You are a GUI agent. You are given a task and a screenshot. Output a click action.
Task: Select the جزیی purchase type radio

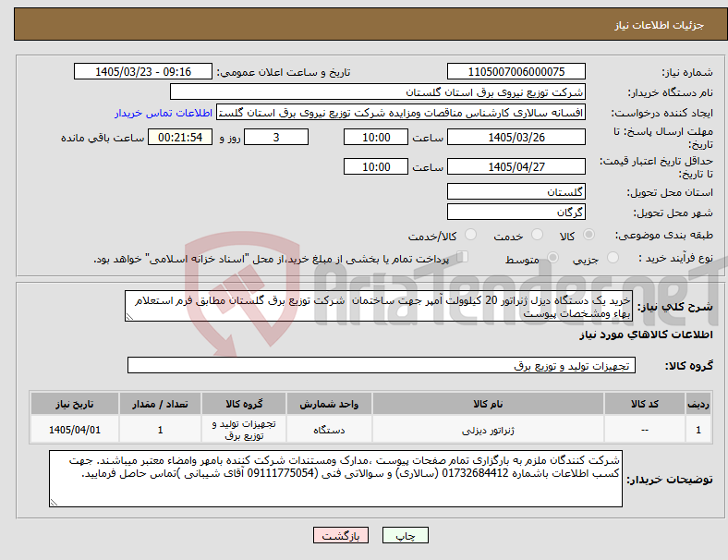(613, 258)
